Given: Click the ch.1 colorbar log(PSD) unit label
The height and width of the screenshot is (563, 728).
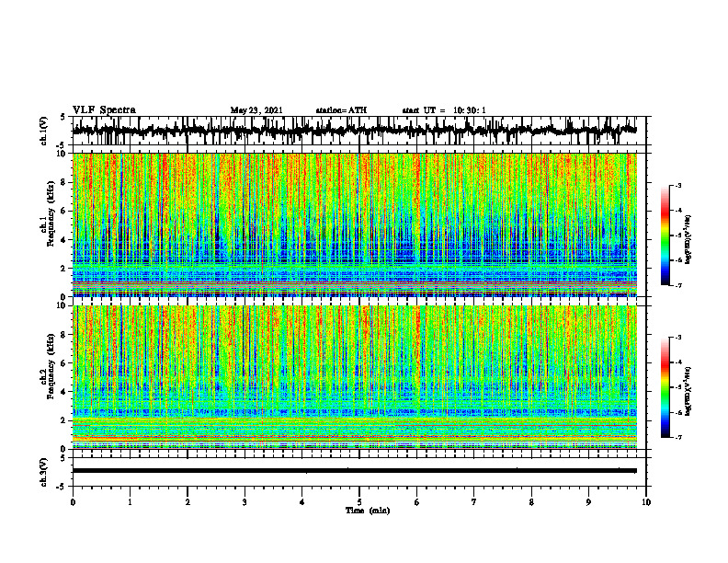Looking at the screenshot, I should [688, 240].
